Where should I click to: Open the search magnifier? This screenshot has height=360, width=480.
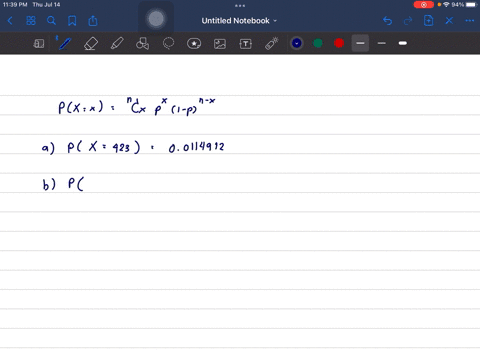[x=51, y=21]
